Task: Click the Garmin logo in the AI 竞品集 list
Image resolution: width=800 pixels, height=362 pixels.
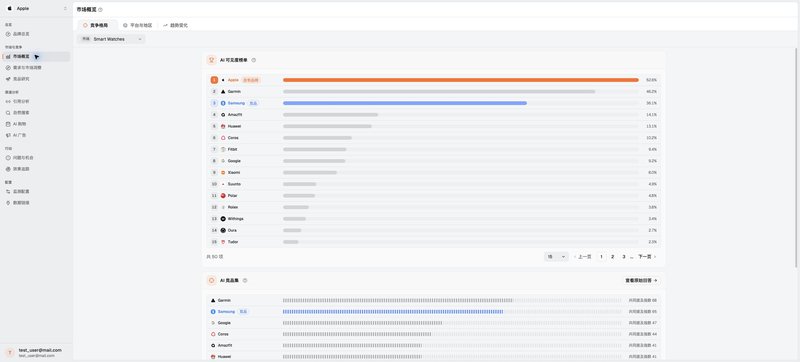Action: [213, 300]
